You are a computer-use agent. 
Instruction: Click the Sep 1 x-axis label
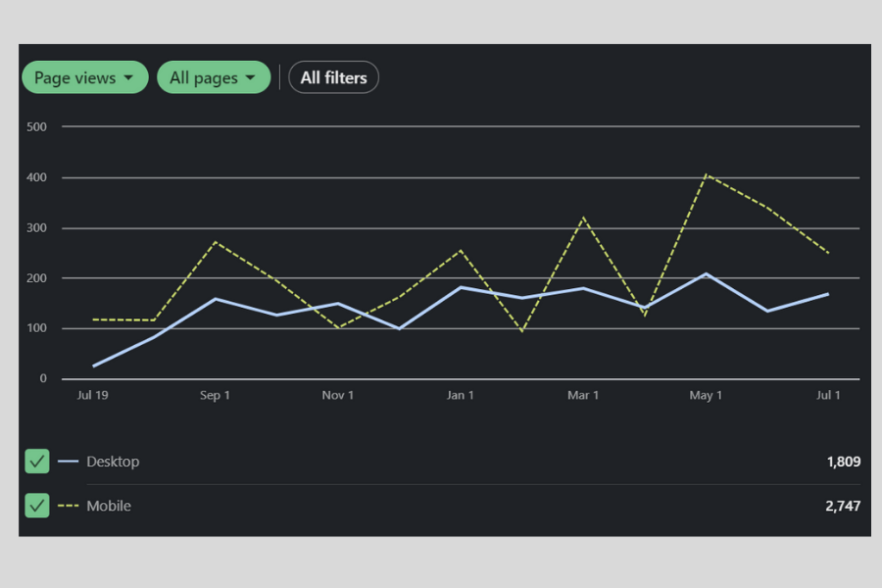215,395
